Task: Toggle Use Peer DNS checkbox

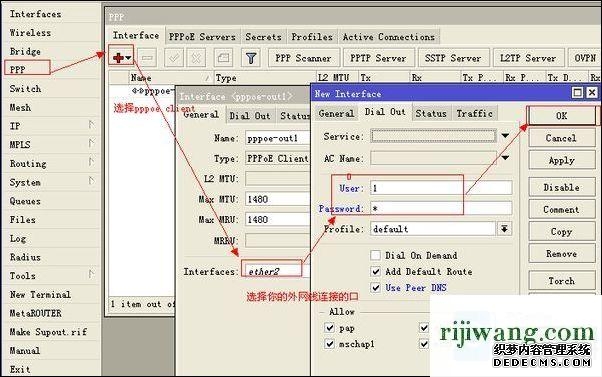Action: [375, 288]
